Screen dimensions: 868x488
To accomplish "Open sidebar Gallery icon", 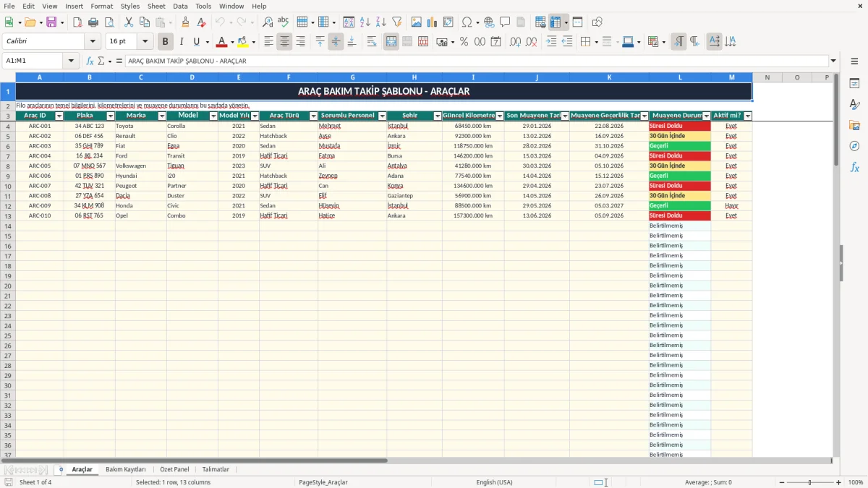I will [854, 125].
